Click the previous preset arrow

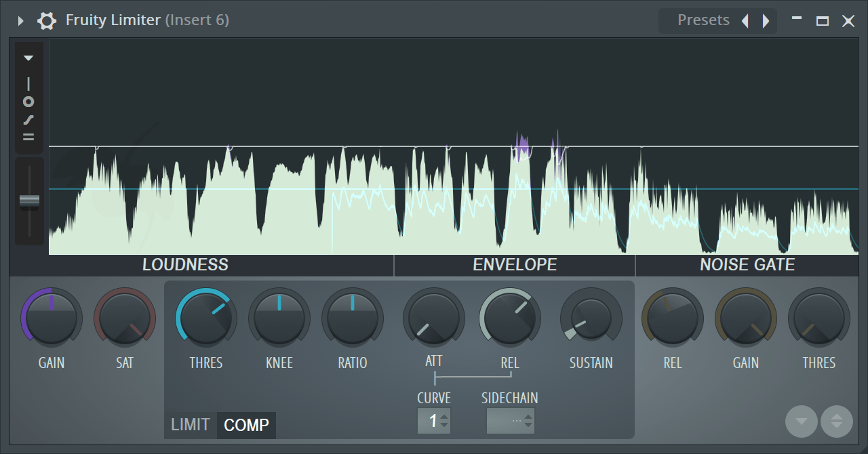(x=745, y=20)
